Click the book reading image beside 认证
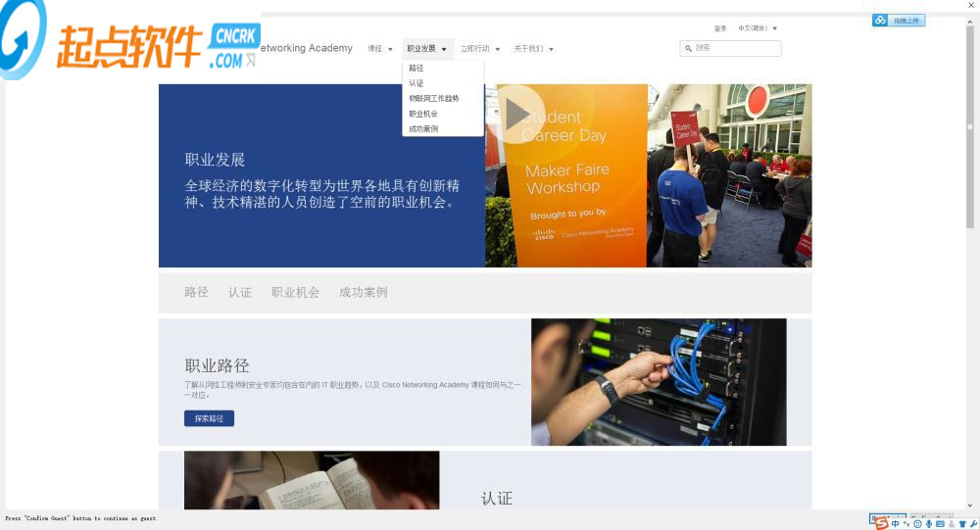 312,480
